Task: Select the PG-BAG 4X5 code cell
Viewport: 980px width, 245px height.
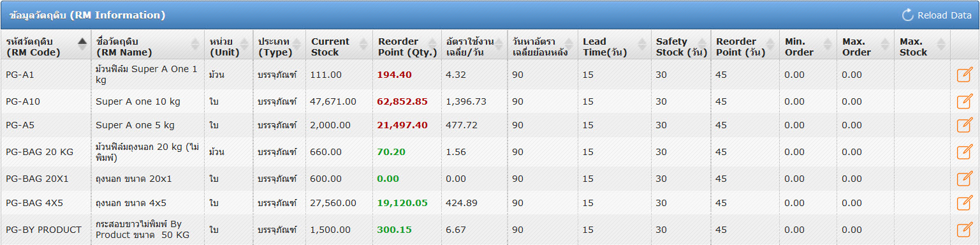Action: 46,203
